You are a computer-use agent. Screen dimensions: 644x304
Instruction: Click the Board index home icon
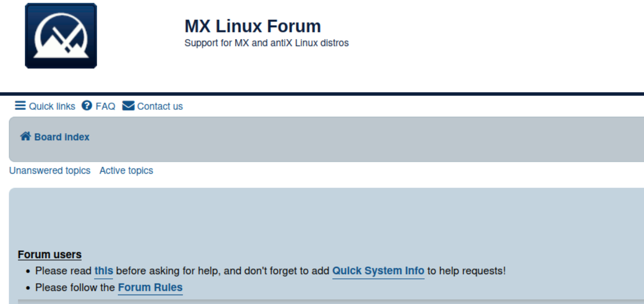pyautogui.click(x=26, y=137)
